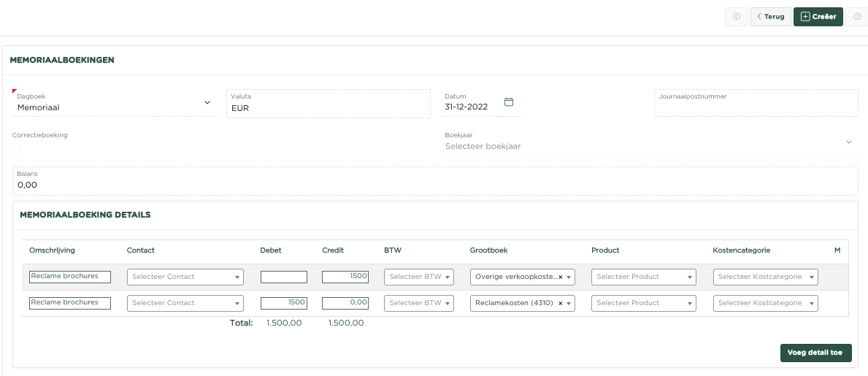Image resolution: width=868 pixels, height=376 pixels.
Task: Click Voeg detail toe button
Action: coord(815,353)
